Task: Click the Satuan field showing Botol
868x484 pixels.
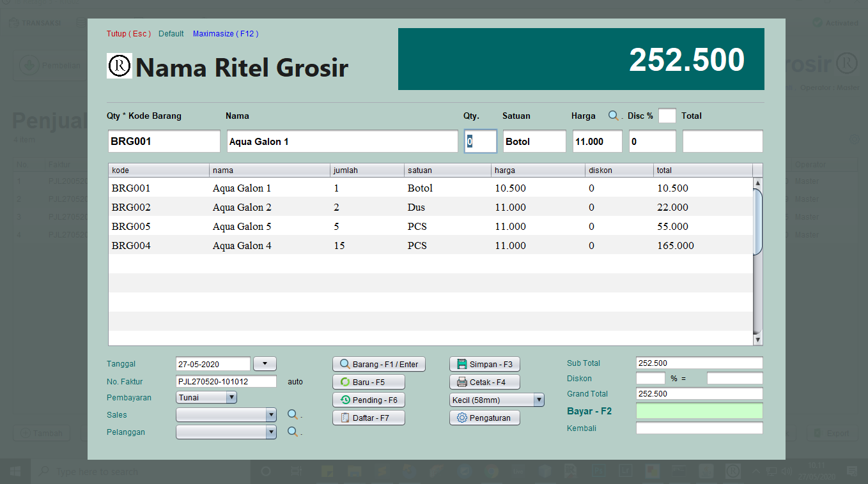Action: tap(534, 141)
